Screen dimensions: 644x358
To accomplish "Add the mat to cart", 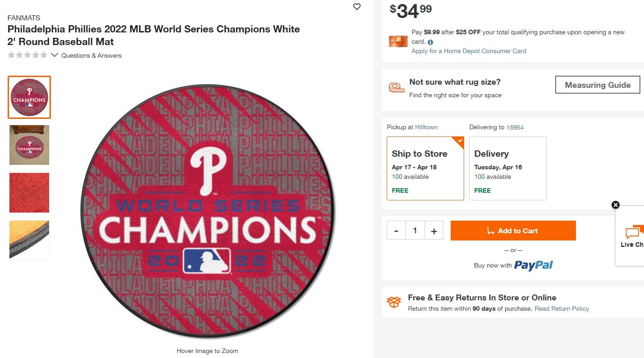I will pyautogui.click(x=513, y=231).
